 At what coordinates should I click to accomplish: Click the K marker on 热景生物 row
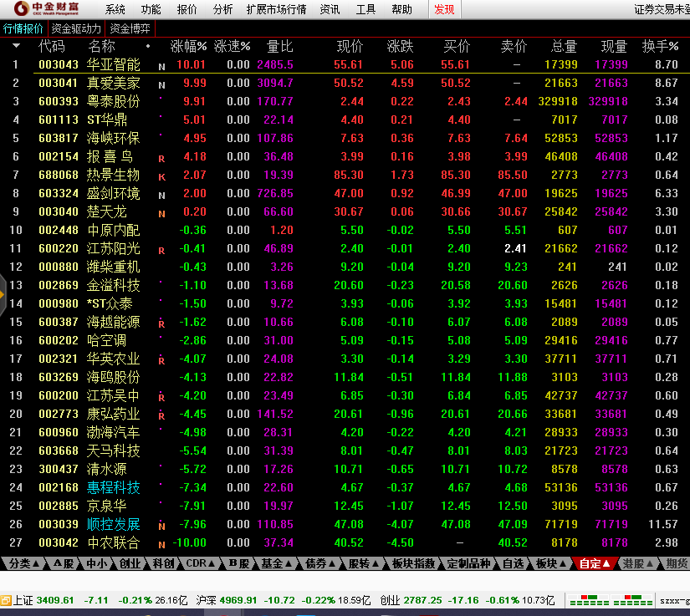161,177
